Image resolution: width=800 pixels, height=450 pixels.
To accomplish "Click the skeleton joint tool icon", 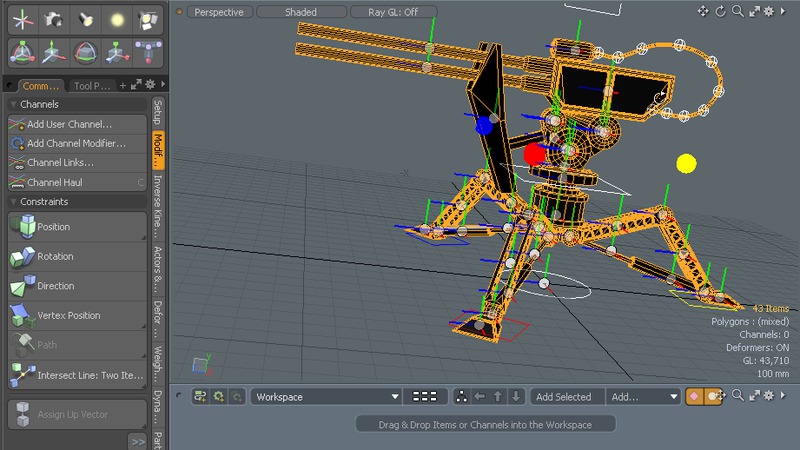I will click(x=148, y=52).
